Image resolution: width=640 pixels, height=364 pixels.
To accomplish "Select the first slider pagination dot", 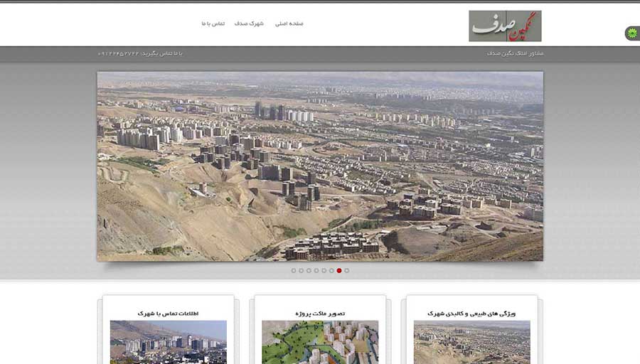I will (294, 270).
